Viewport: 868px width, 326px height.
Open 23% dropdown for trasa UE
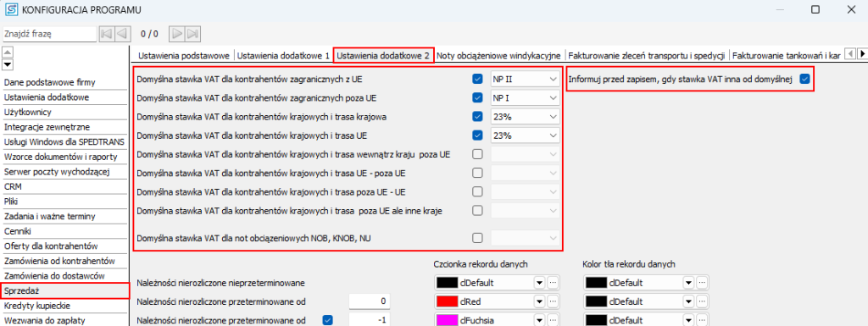(525, 135)
